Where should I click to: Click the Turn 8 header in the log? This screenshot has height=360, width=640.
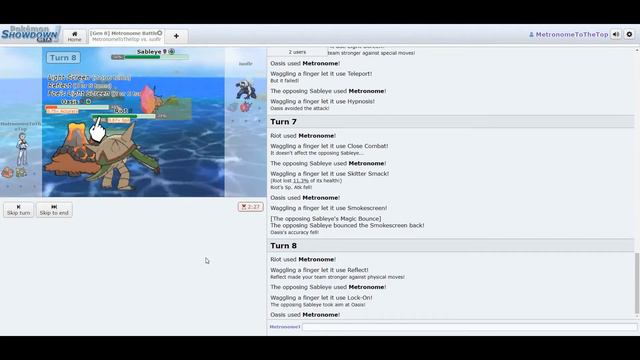(452, 246)
